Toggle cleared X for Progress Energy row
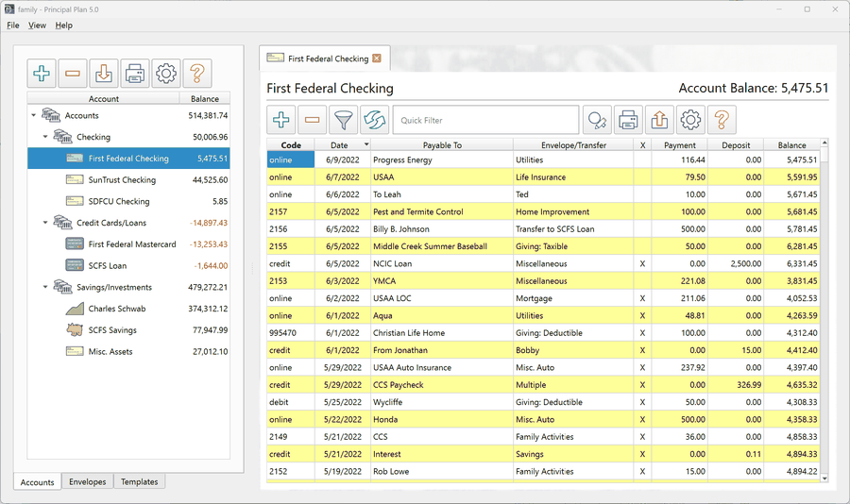The width and height of the screenshot is (850, 504). click(x=642, y=160)
